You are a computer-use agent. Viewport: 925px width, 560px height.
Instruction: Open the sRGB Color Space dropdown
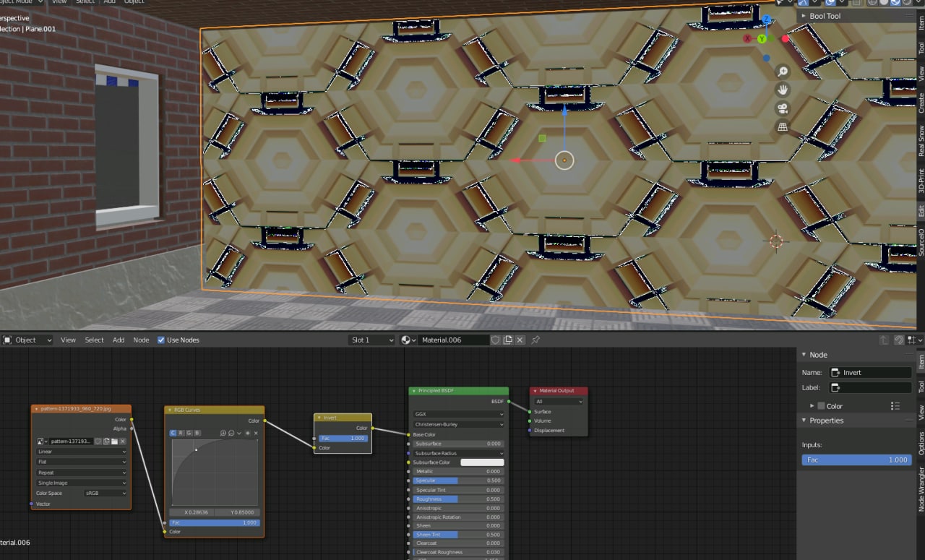[106, 494]
